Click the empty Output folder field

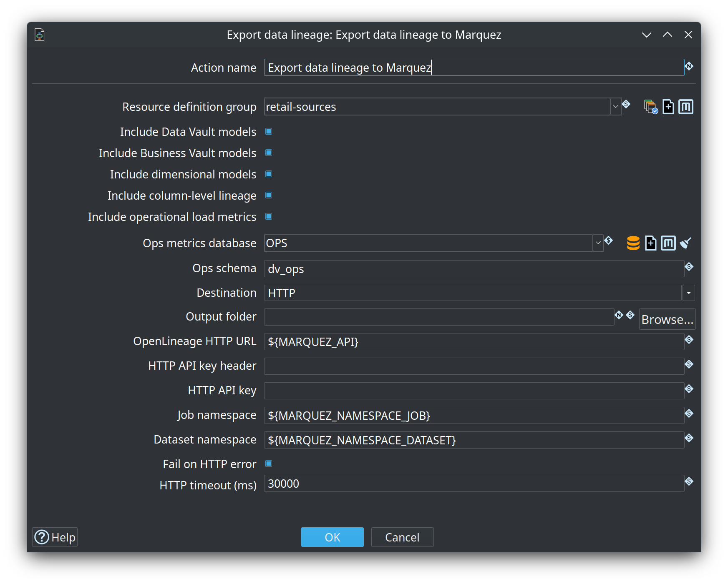pos(439,317)
